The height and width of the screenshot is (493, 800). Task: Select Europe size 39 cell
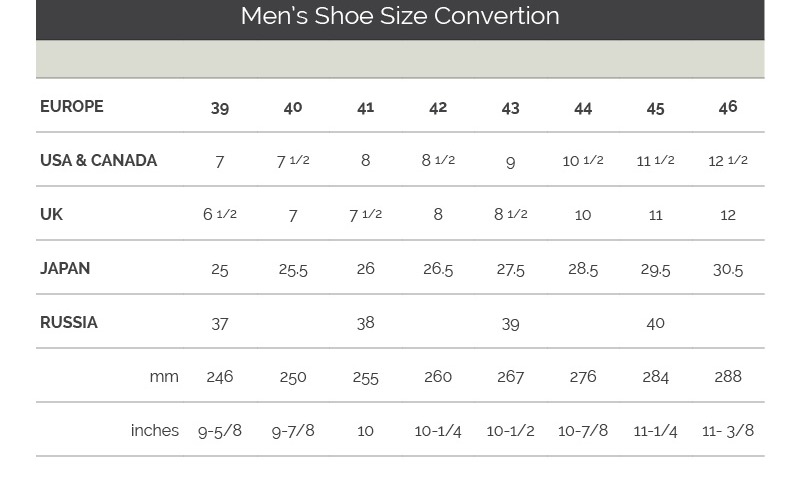tap(220, 108)
